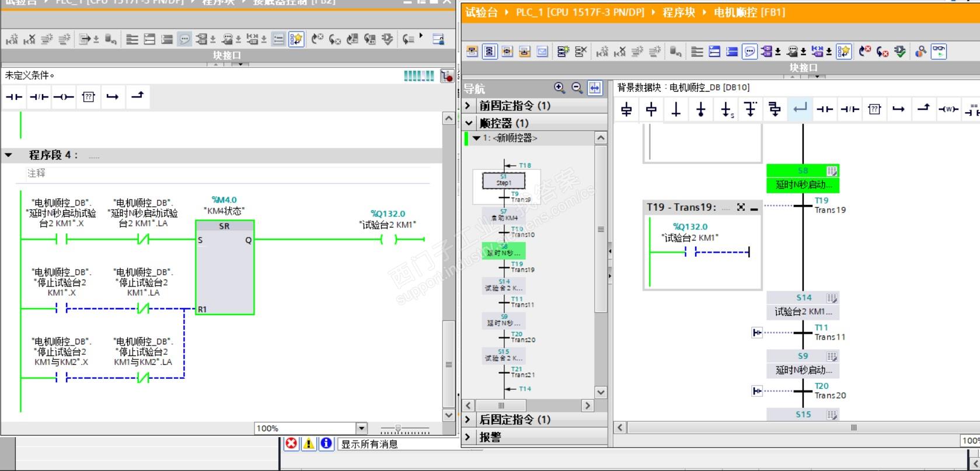Click the close branch arrow in GRAPH toolbar
The height and width of the screenshot is (471, 980).
800,109
